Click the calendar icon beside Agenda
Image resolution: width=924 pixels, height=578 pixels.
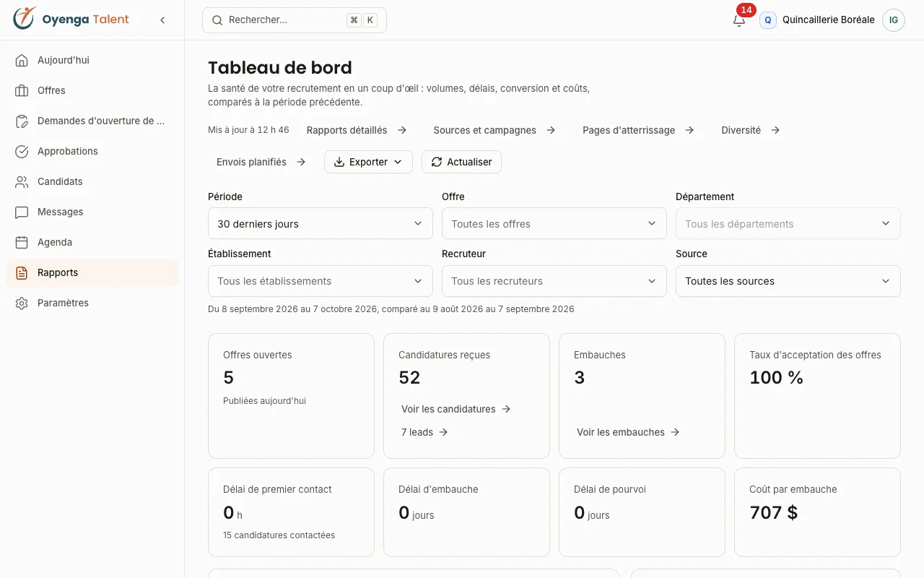pyautogui.click(x=22, y=243)
